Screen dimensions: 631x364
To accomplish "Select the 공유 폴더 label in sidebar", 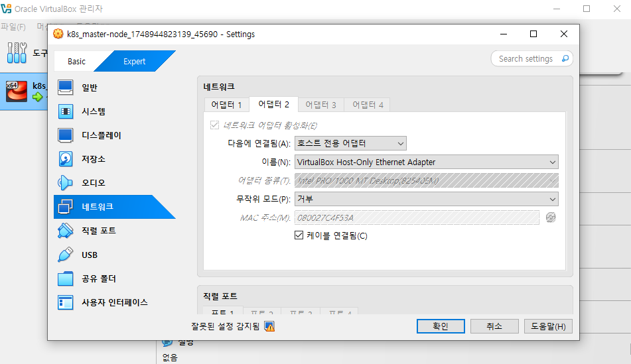I will point(99,278).
